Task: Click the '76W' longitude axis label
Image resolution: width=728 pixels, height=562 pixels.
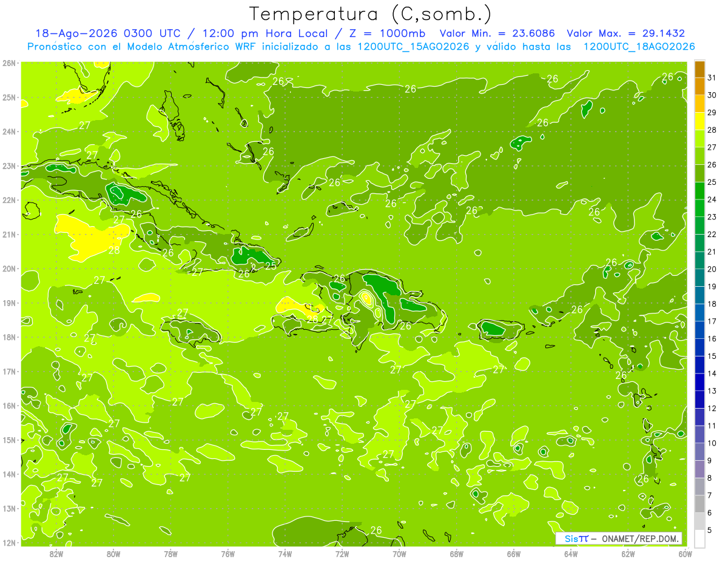Action: coord(227,554)
